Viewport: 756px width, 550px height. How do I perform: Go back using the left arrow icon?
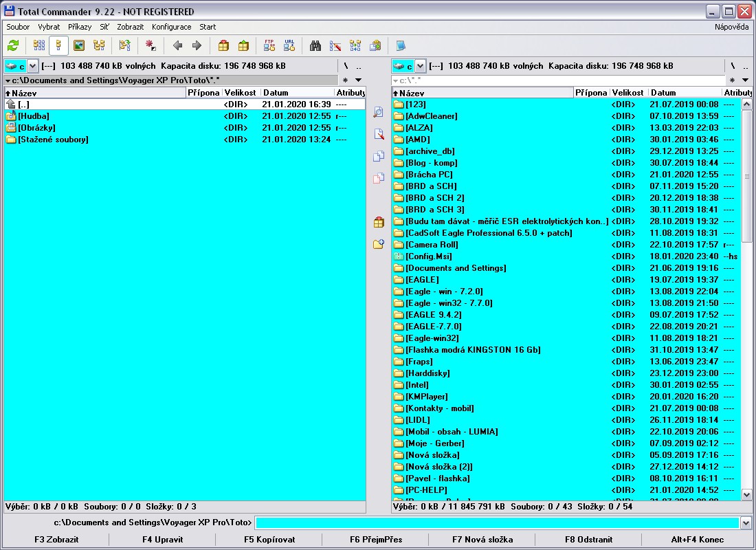(x=177, y=45)
